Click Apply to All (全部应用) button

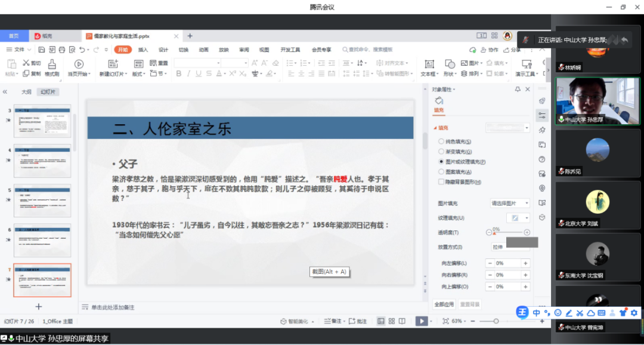(444, 304)
